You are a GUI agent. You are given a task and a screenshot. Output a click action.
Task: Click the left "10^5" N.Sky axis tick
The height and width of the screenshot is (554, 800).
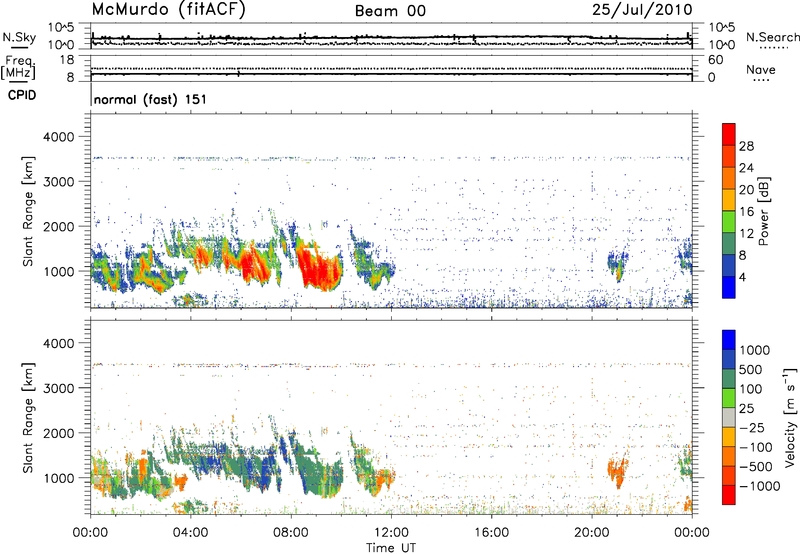click(61, 28)
